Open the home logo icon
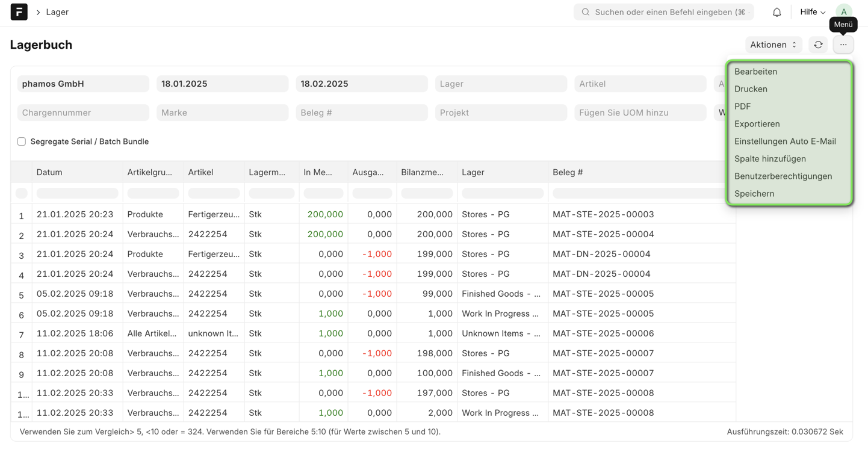This screenshot has width=868, height=458. tap(19, 12)
